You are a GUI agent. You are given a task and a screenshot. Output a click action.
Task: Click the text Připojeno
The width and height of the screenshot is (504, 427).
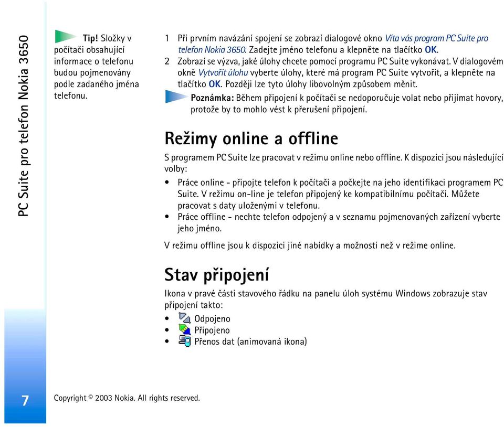[212, 330]
